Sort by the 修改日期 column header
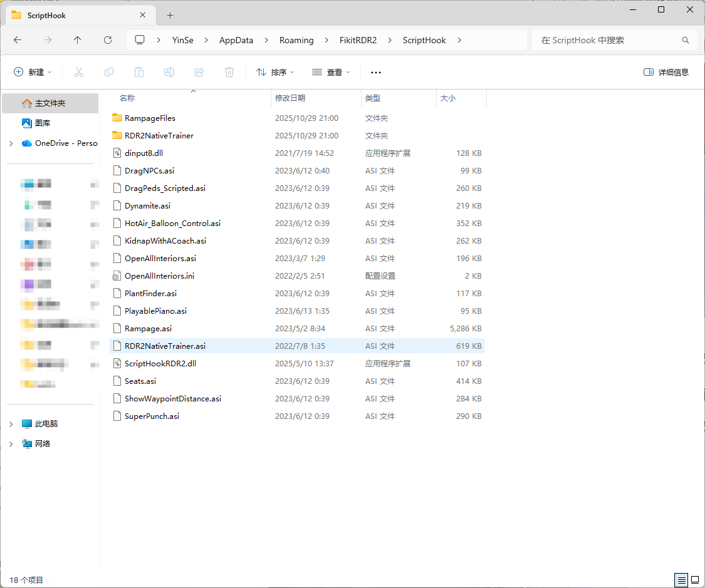The width and height of the screenshot is (705, 588). pyautogui.click(x=290, y=98)
